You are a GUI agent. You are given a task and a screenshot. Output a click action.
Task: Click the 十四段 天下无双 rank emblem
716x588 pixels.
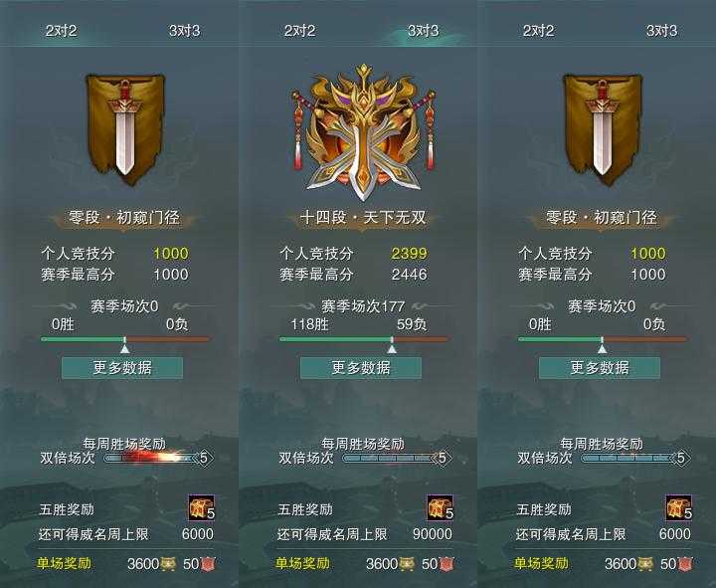pyautogui.click(x=363, y=132)
